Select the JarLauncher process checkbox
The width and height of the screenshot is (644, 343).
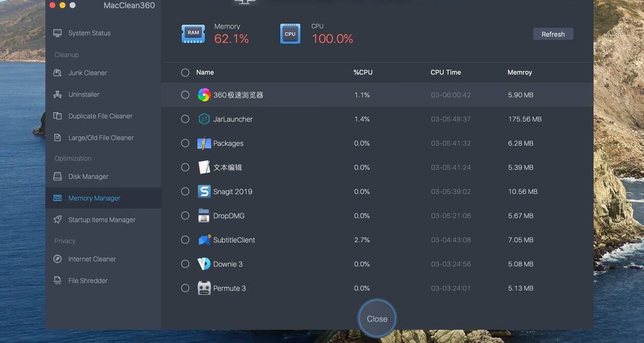pos(185,119)
